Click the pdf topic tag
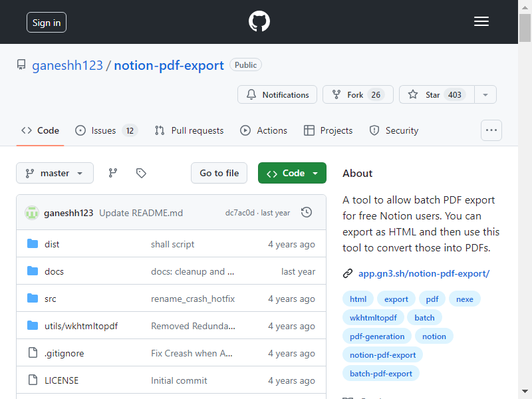The image size is (532, 399). [x=432, y=299]
